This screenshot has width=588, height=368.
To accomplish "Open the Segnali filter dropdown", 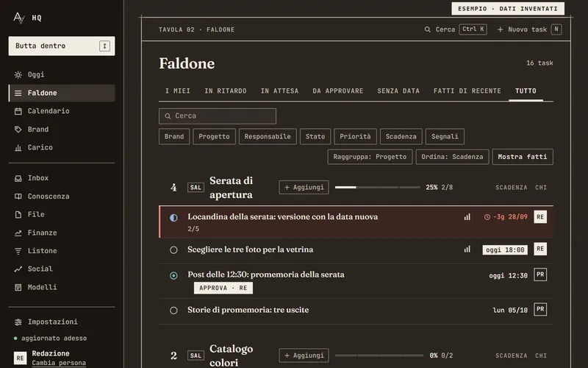I will pyautogui.click(x=445, y=137).
